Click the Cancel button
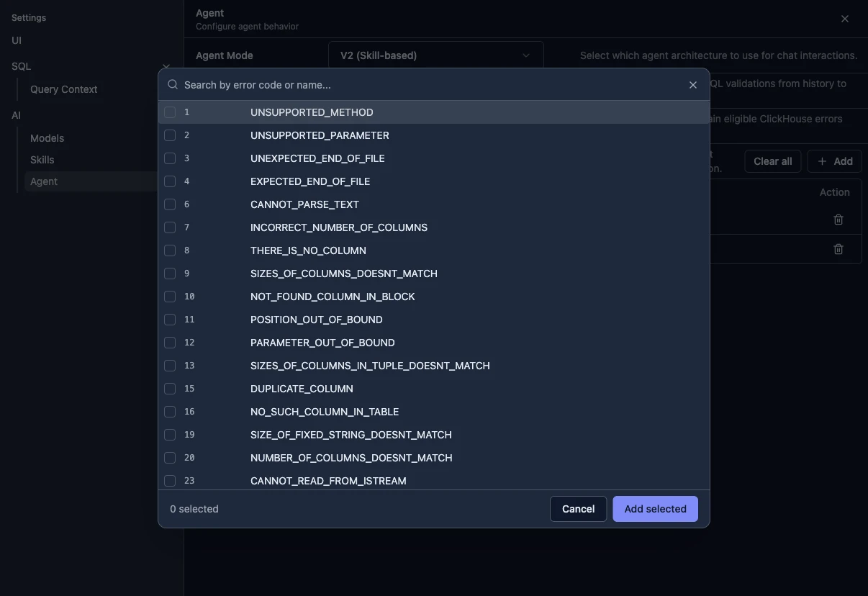The image size is (868, 596). click(578, 509)
